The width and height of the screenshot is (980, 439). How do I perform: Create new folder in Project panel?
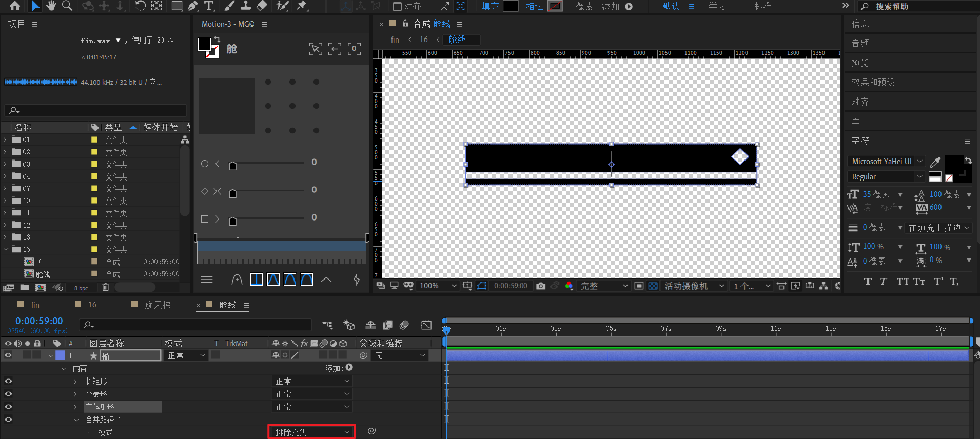24,287
